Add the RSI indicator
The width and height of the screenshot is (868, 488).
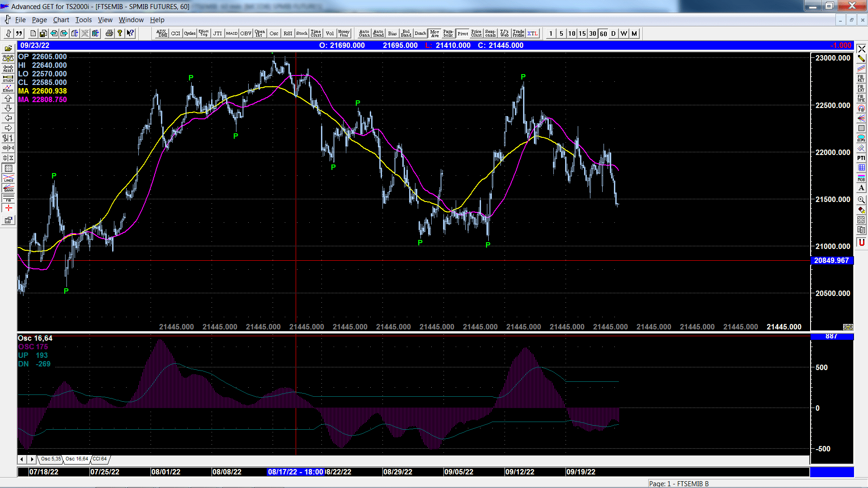click(288, 33)
